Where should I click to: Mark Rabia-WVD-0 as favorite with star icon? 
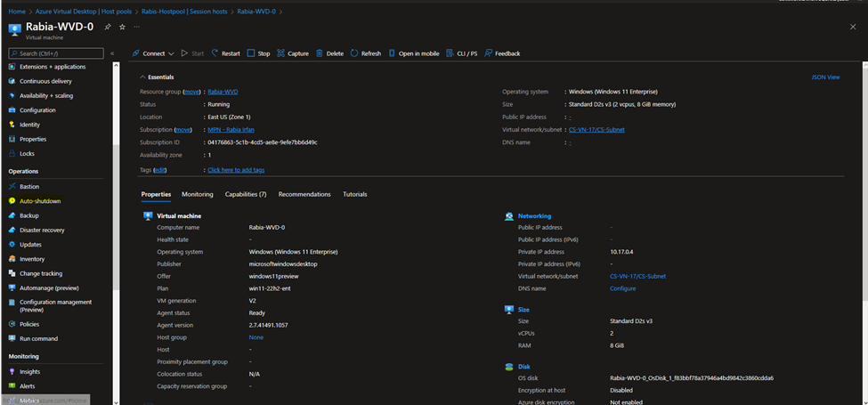(x=122, y=27)
